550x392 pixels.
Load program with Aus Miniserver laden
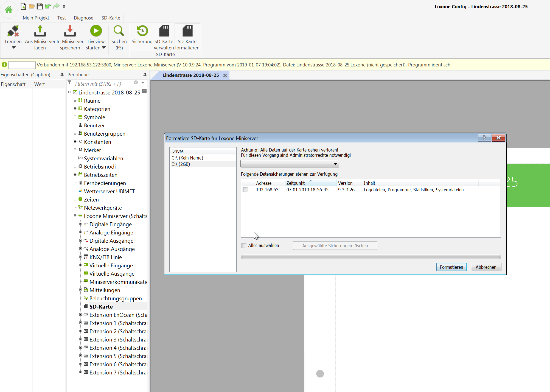(40, 38)
